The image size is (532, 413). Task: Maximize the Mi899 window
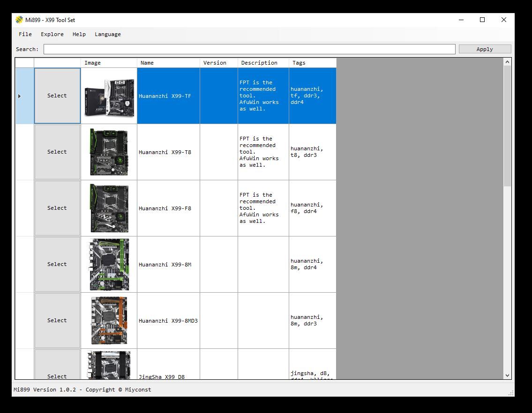[x=482, y=20]
